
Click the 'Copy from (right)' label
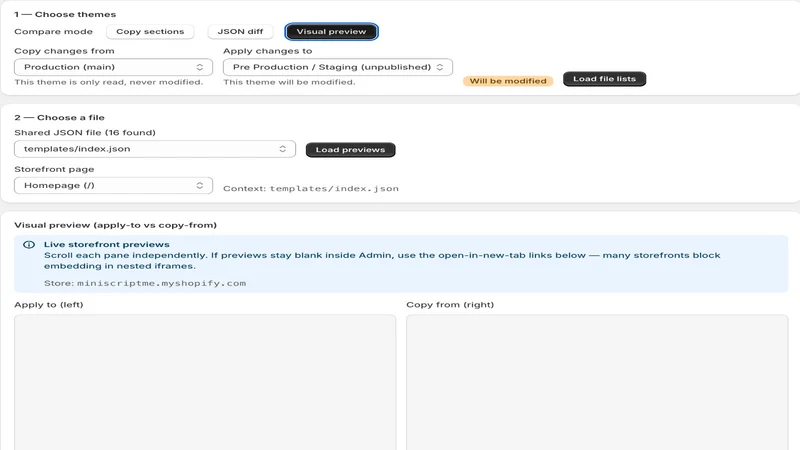tap(450, 305)
